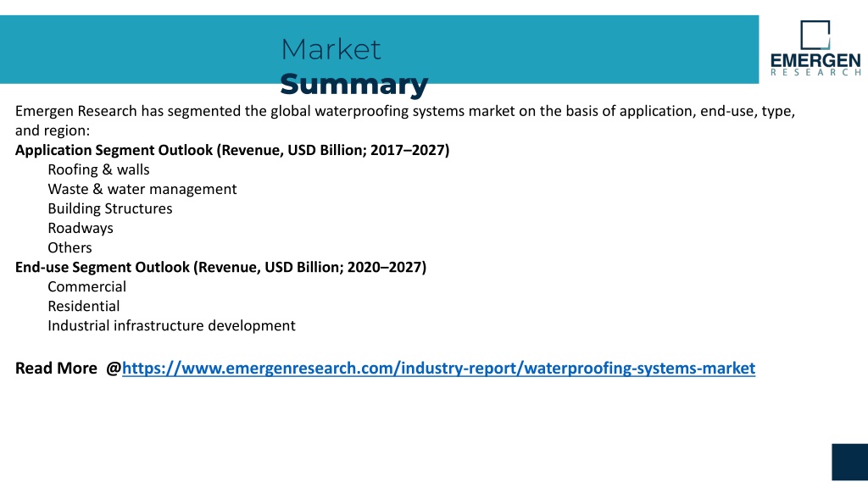868x488 pixels.
Task: Open the emergenresearch.com waterproofing report link
Action: click(x=438, y=369)
